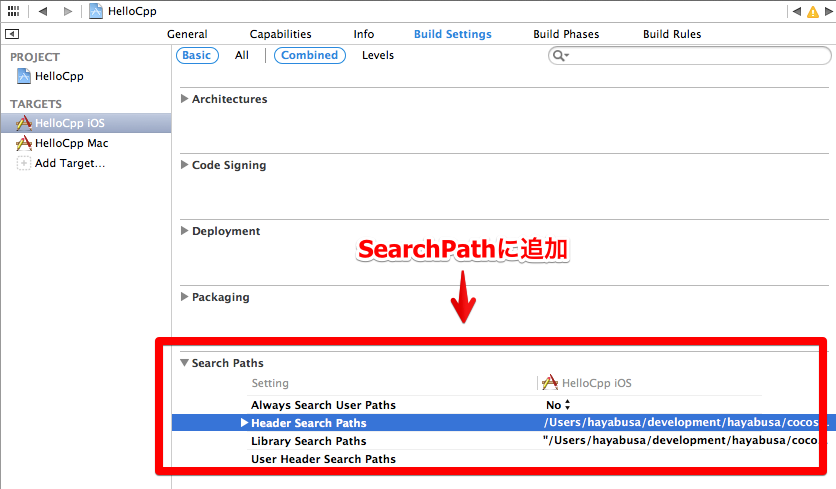The height and width of the screenshot is (489, 836).
Task: Click the HelloCpp iOS target app icon
Action: coord(24,123)
